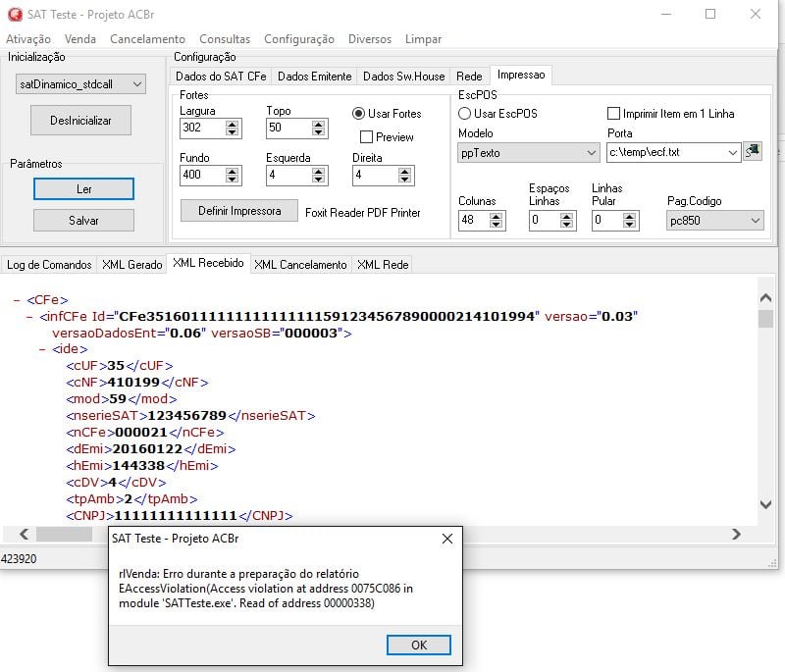Click the XML vertical scrollbar up arrow
The width and height of the screenshot is (785, 672).
pyautogui.click(x=765, y=298)
